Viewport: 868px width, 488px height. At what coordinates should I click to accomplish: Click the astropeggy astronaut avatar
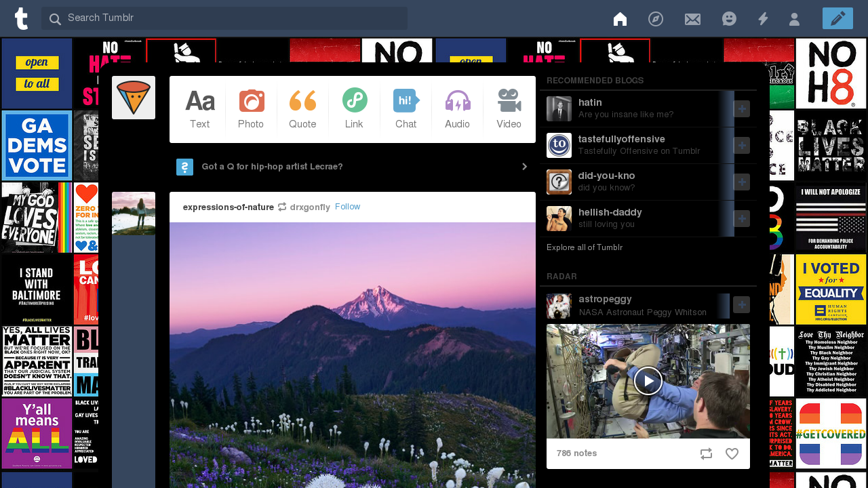pos(559,306)
